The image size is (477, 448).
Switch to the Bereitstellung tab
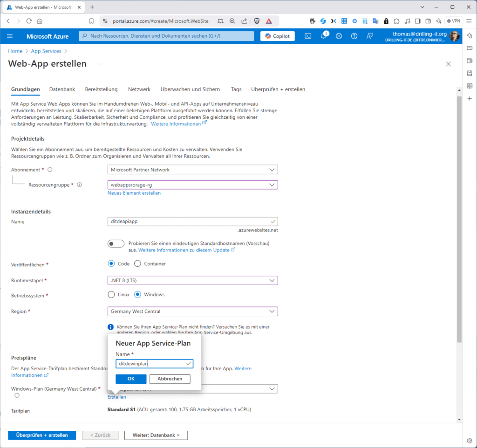(101, 89)
